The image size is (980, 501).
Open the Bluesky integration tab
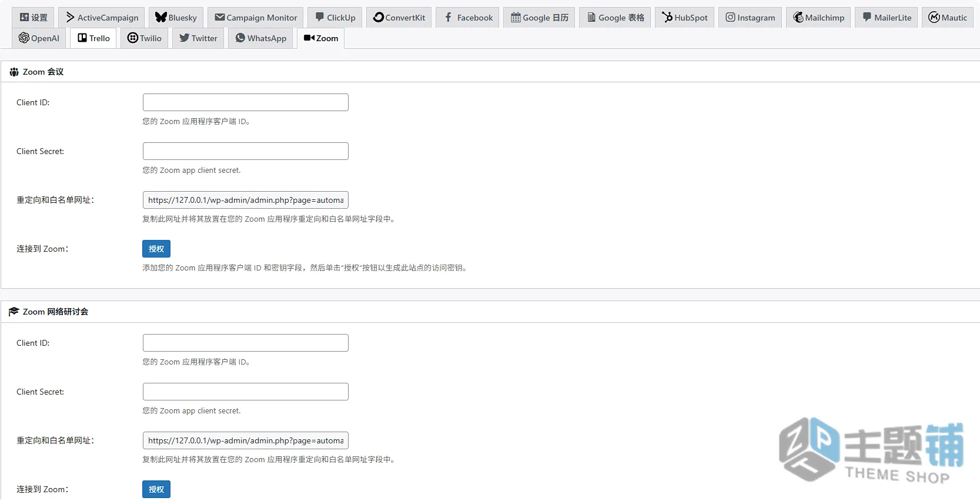coord(176,18)
